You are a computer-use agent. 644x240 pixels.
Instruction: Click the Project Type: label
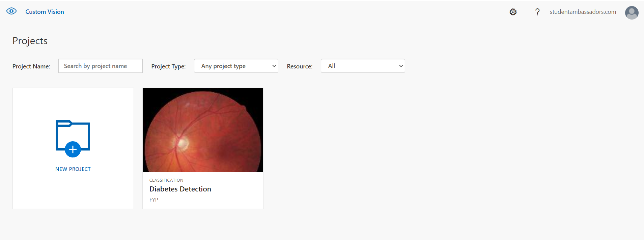[168, 66]
